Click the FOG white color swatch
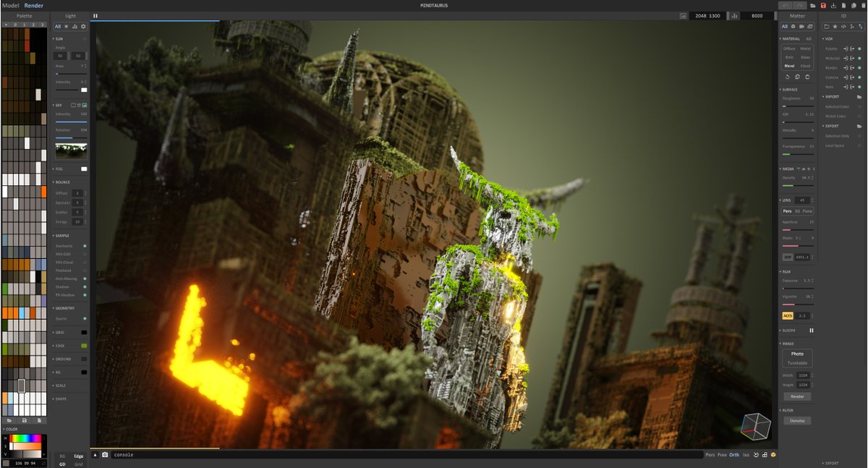 click(84, 169)
